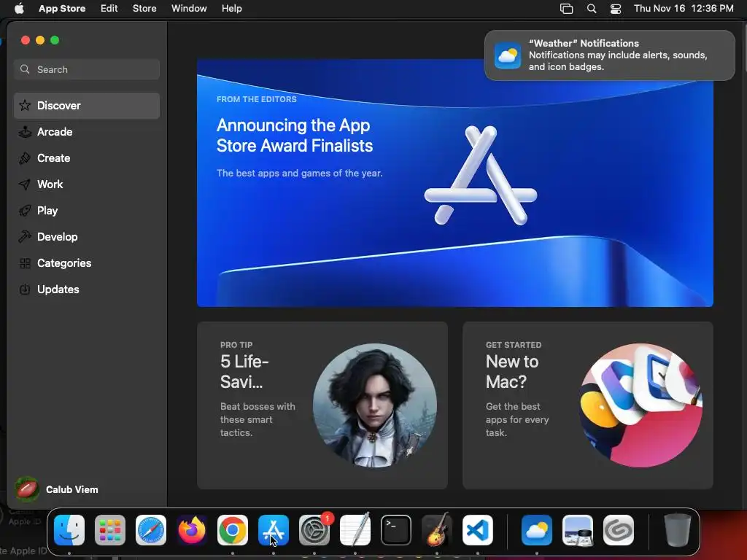Open the Play category
747x560 pixels.
[87, 211]
